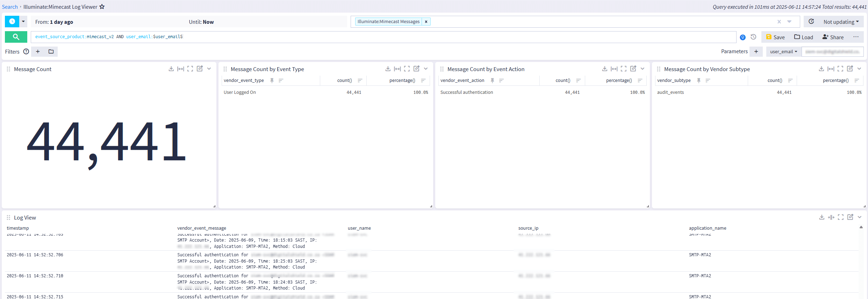868x299 pixels.
Task: Go to the Search breadcrumb link
Action: [x=10, y=7]
